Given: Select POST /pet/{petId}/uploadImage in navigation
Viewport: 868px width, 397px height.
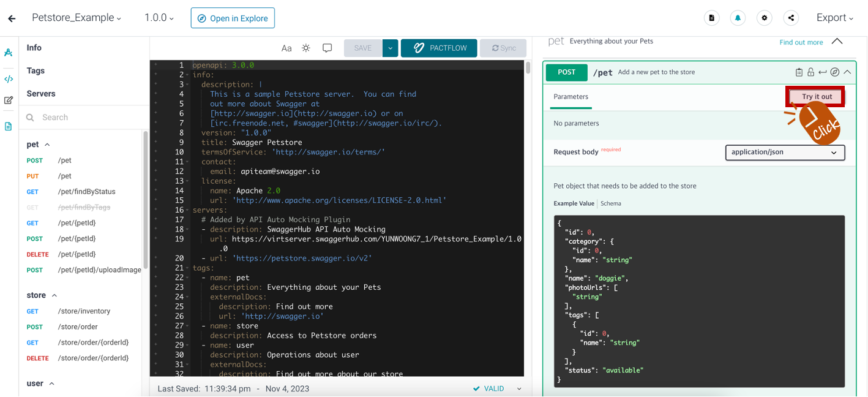Looking at the screenshot, I should [x=84, y=270].
